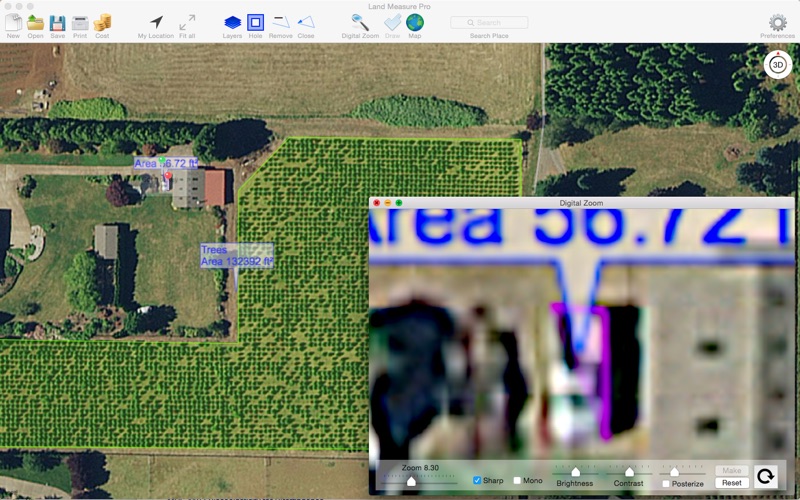Click the Close shape tool

pos(306,22)
